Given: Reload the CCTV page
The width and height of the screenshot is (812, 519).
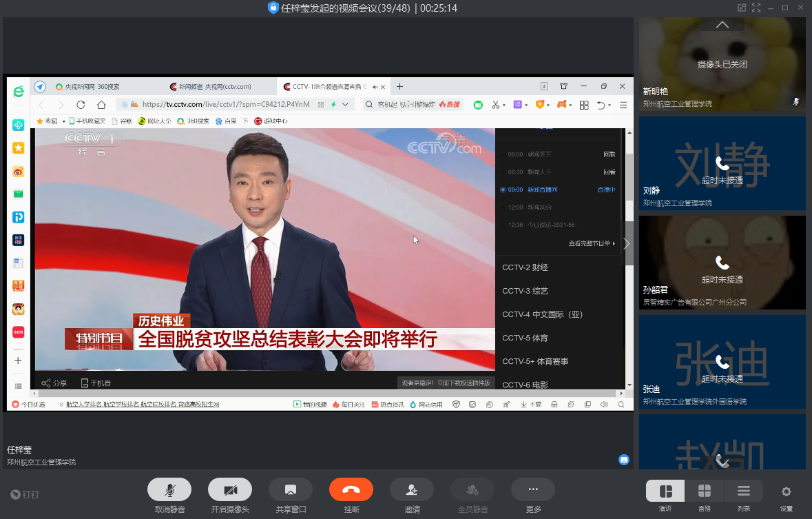Looking at the screenshot, I should 81,105.
